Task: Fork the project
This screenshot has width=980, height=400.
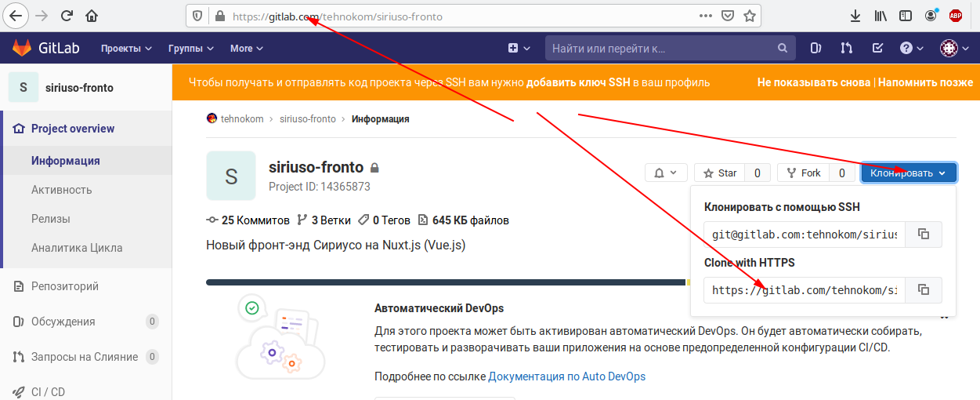Action: click(803, 173)
